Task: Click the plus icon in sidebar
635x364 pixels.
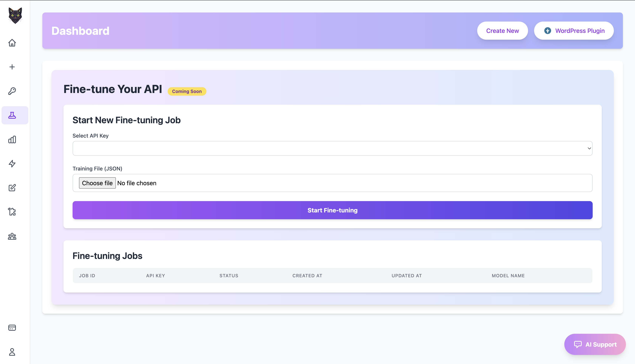Action: click(12, 67)
